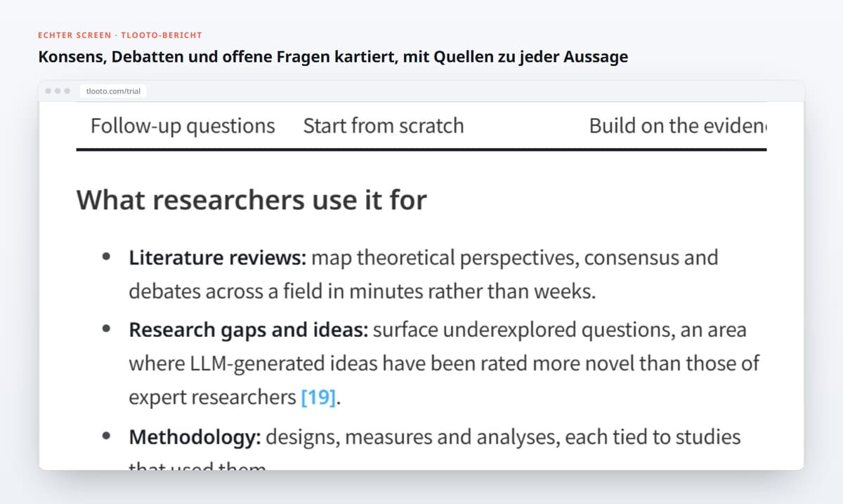Click the first gray window dot
The height and width of the screenshot is (504, 843).
(x=48, y=91)
